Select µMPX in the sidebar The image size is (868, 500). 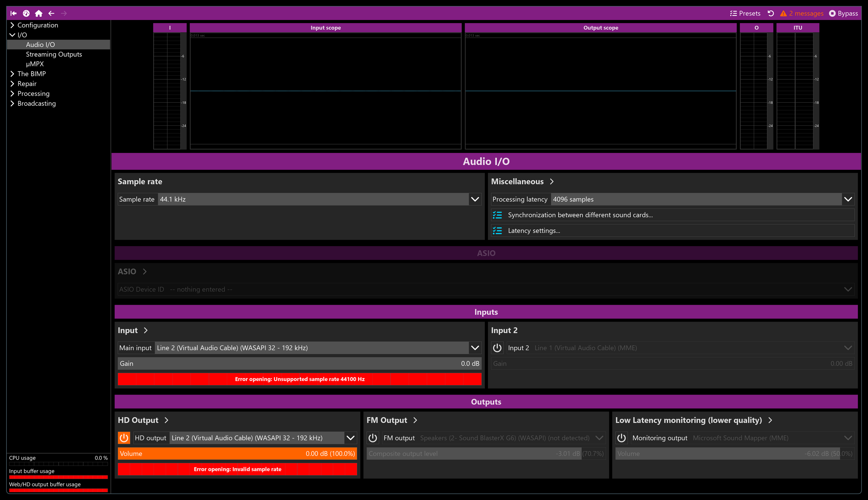click(x=35, y=64)
